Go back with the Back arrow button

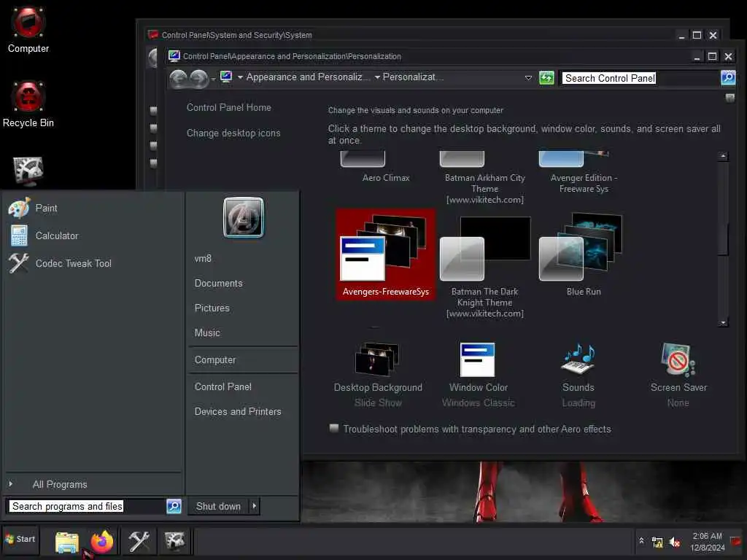[179, 78]
